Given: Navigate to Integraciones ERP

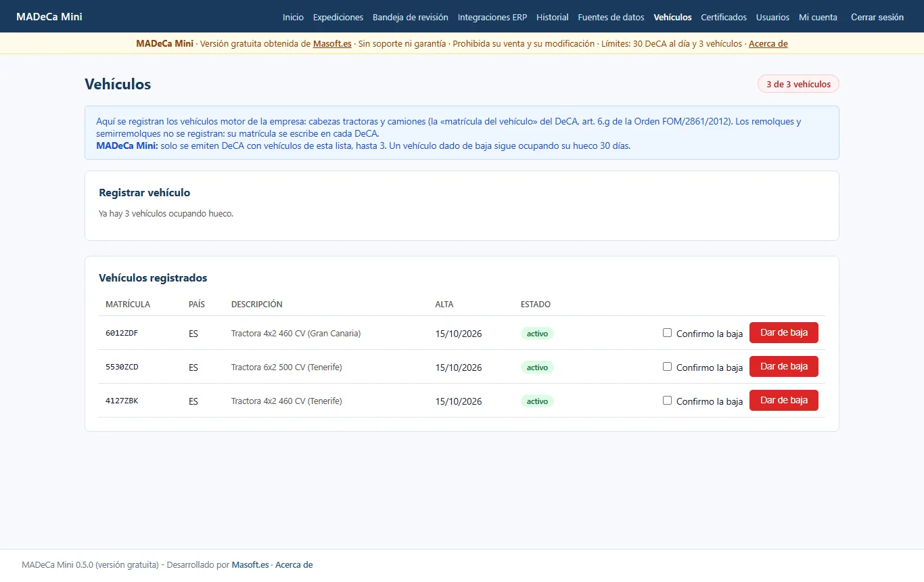Looking at the screenshot, I should [492, 17].
